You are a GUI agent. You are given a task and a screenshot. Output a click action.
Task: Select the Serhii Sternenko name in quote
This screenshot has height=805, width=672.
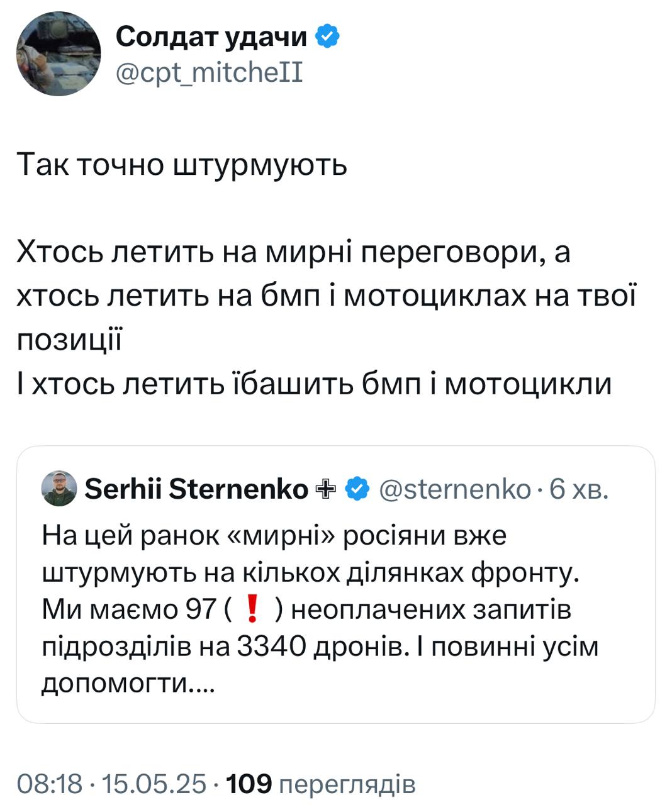coord(196,489)
